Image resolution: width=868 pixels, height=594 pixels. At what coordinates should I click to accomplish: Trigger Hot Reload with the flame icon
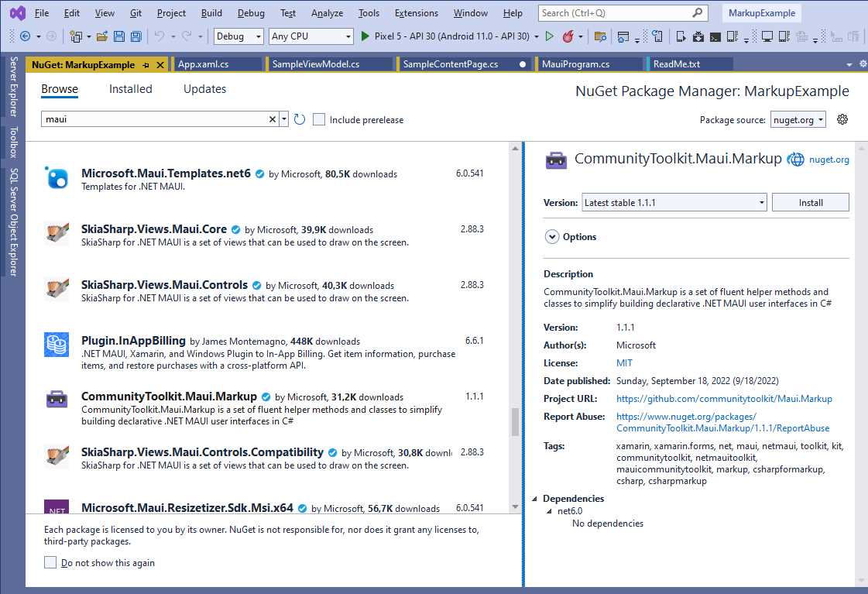(x=569, y=36)
